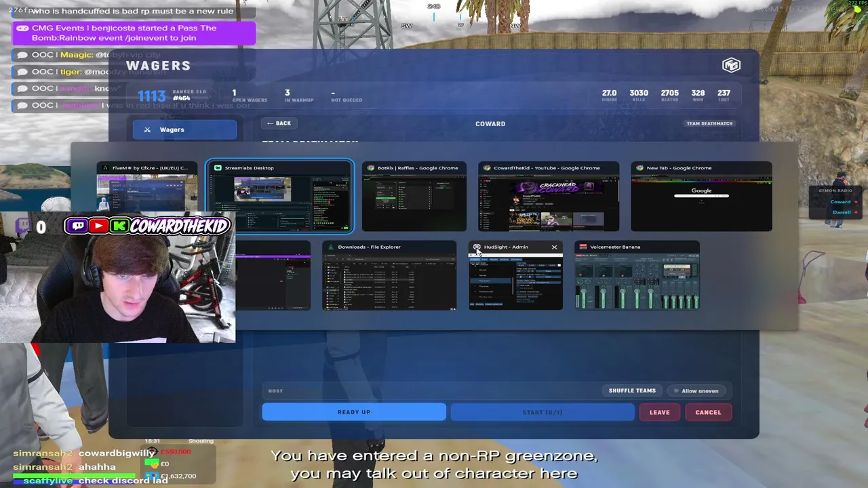Click the Downloads File Explorer icon
The image size is (868, 488).
tap(331, 247)
